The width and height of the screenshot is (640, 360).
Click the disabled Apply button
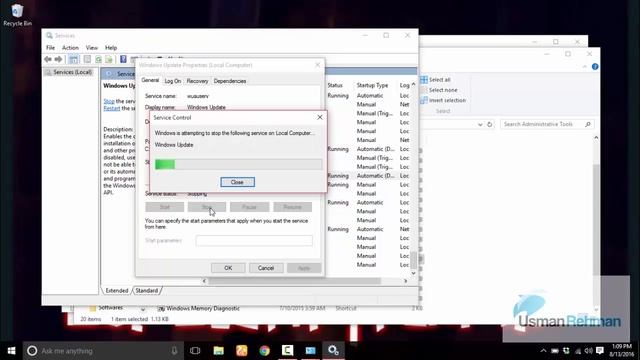click(304, 268)
